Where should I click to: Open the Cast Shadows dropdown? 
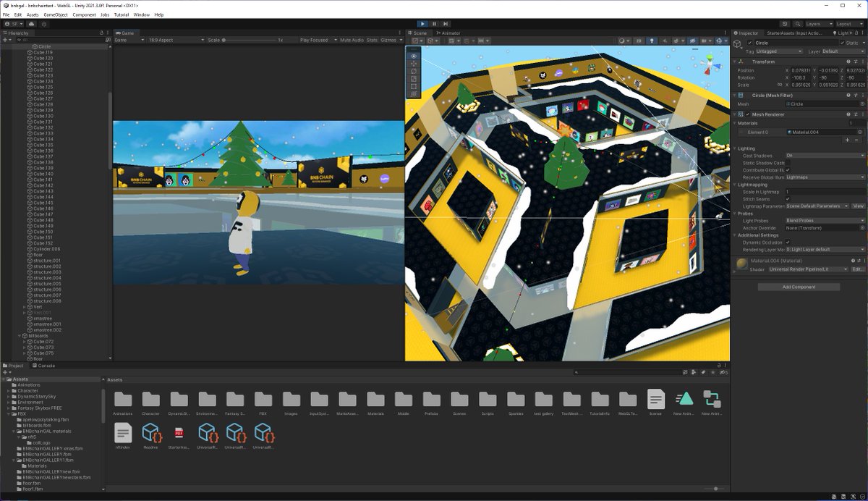coord(825,156)
